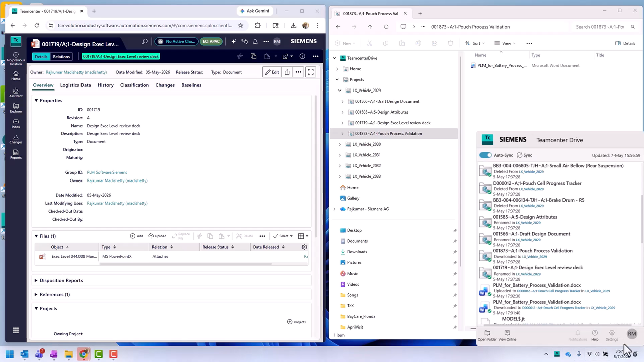This screenshot has height=362, width=644.
Task: Enter full screen view of the object summary
Action: pos(311,72)
